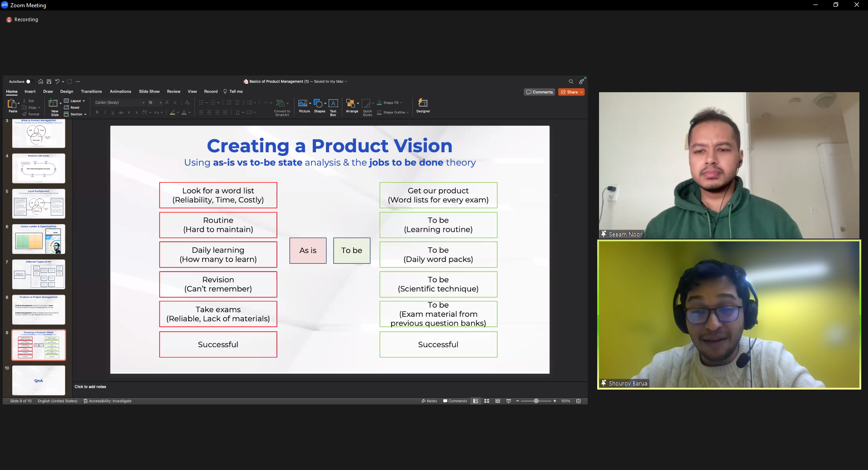
Task: Open search with the magnifier icon
Action: [x=571, y=82]
